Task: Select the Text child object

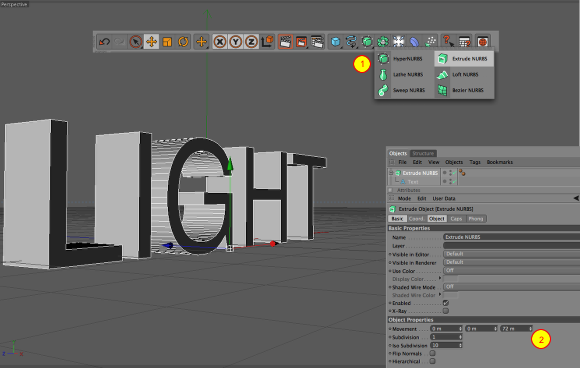Action: coord(413,182)
